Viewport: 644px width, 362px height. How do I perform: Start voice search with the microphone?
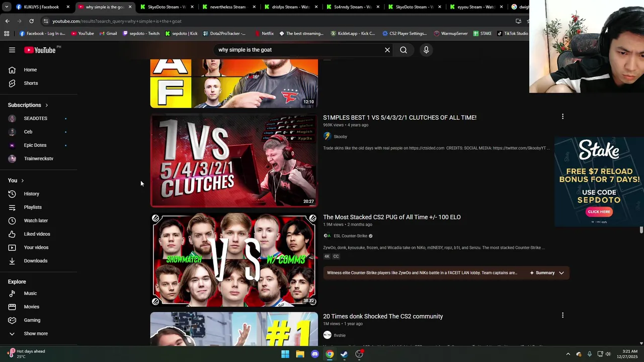426,50
